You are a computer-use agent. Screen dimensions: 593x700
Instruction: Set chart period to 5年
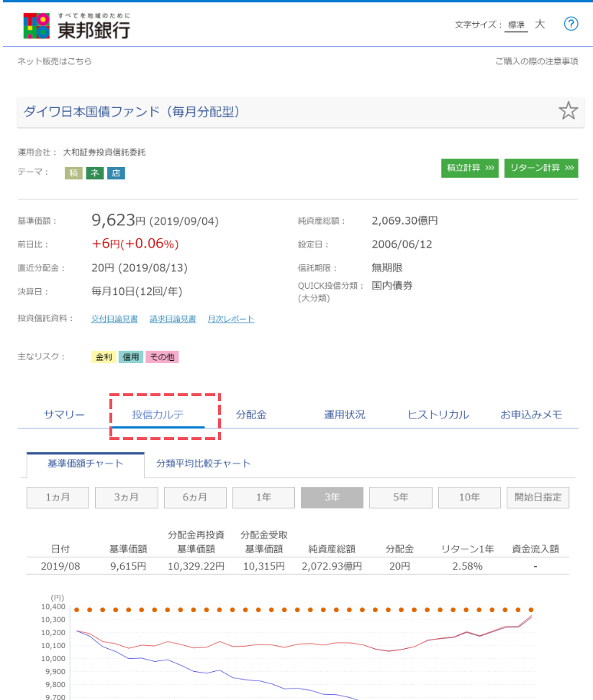click(401, 498)
